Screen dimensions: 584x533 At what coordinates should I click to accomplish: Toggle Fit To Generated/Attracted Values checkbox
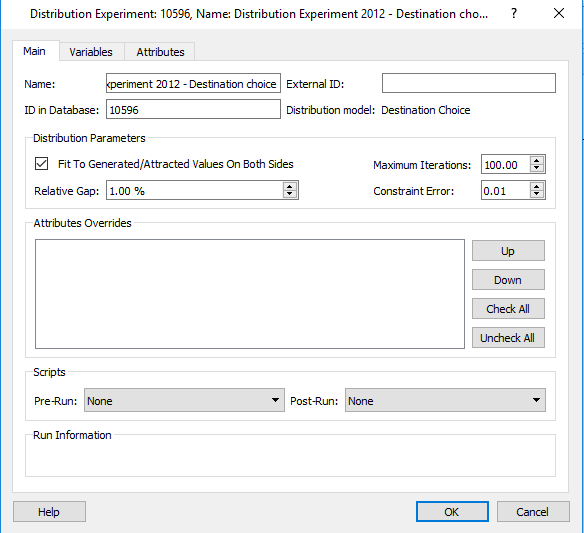click(41, 164)
